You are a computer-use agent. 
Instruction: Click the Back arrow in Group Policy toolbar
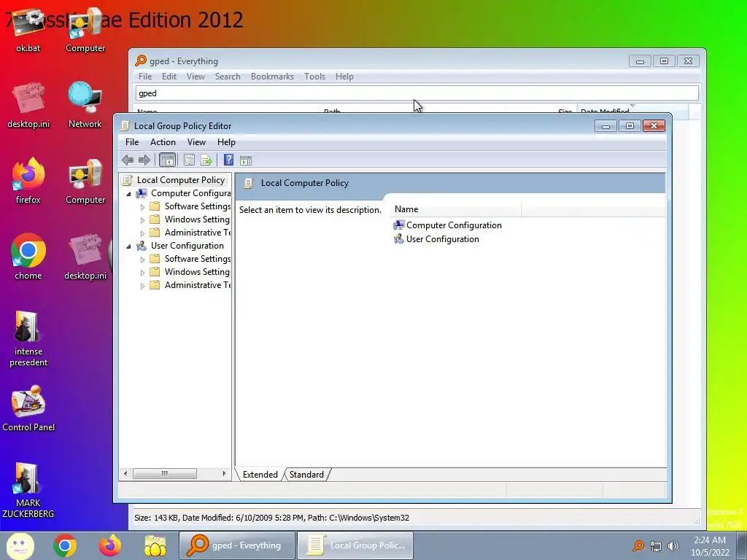[x=128, y=160]
